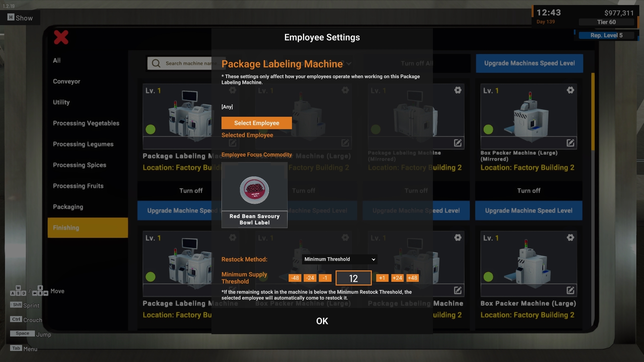
Task: Click the 12:43 clock display
Action: click(549, 13)
